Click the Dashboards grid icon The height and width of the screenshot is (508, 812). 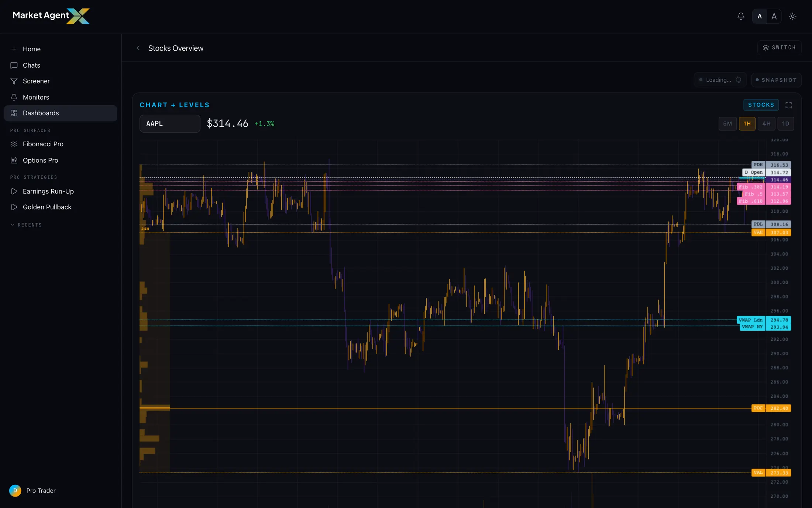point(14,113)
